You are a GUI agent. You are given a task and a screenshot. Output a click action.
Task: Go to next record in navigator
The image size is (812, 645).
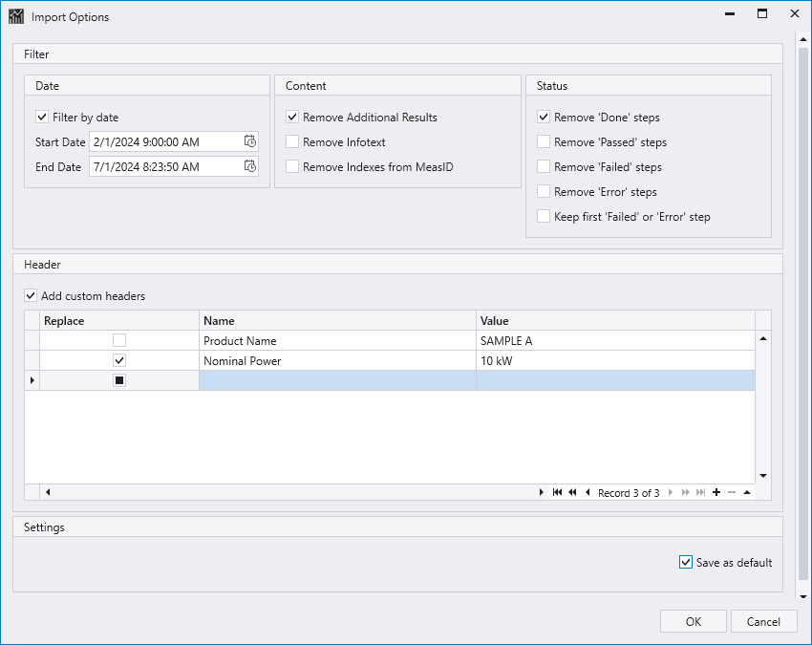coord(671,492)
